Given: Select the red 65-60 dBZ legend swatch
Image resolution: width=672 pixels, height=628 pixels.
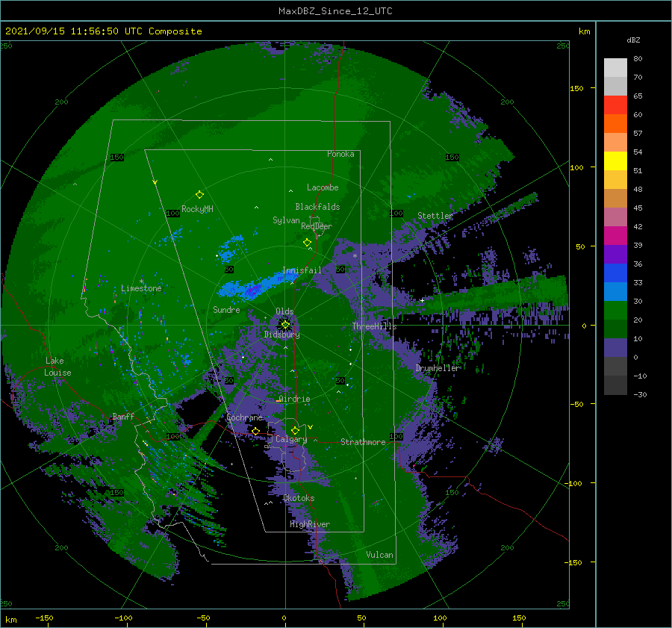Looking at the screenshot, I should (x=615, y=105).
